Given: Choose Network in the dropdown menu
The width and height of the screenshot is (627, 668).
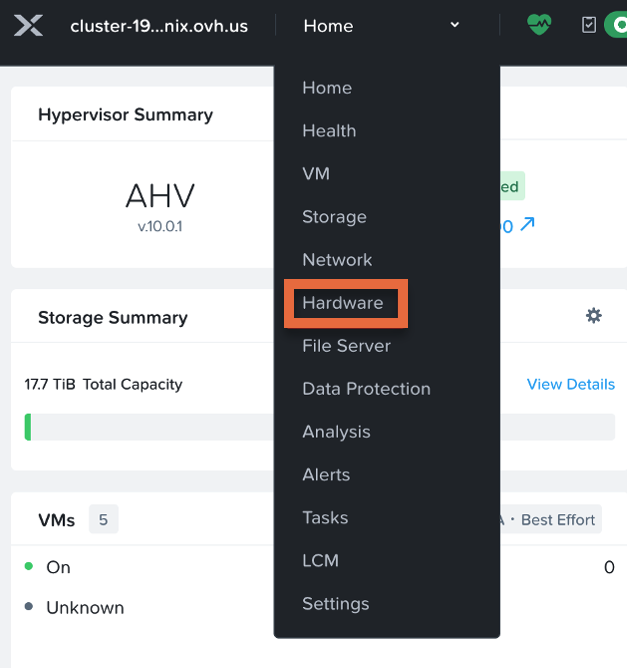Looking at the screenshot, I should pos(337,260).
